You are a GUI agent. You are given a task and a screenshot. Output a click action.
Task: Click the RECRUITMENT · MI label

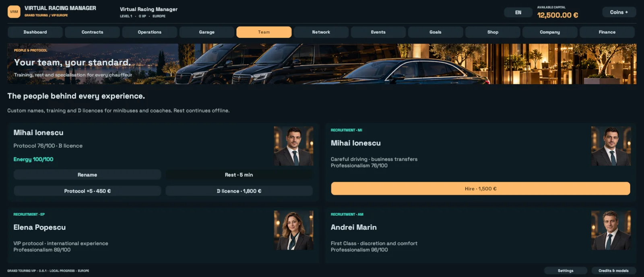click(347, 130)
